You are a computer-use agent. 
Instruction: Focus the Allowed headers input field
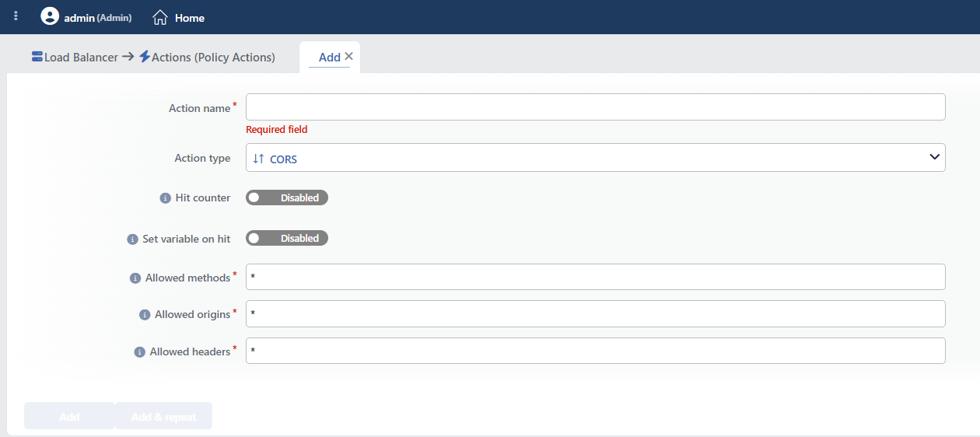(x=596, y=351)
